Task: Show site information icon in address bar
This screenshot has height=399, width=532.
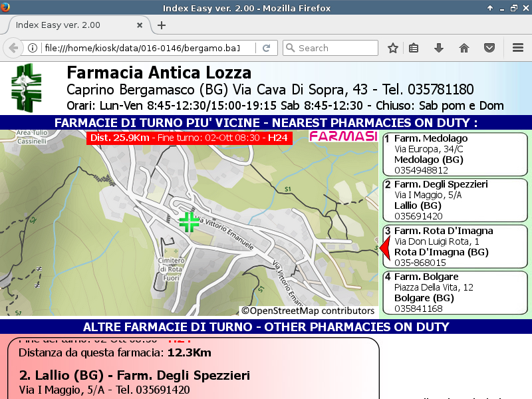Action: [32, 48]
